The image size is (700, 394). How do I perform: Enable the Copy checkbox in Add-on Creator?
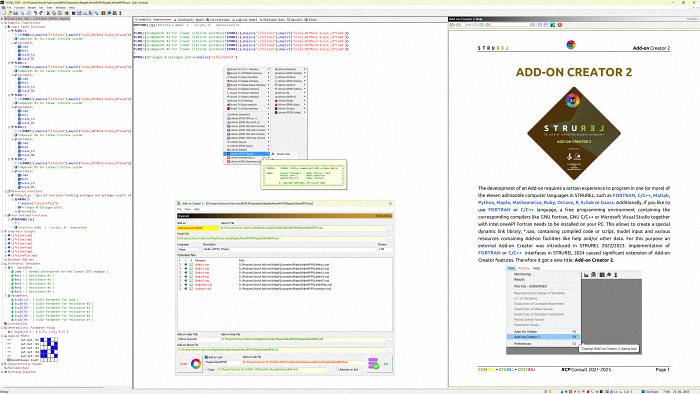[206, 369]
